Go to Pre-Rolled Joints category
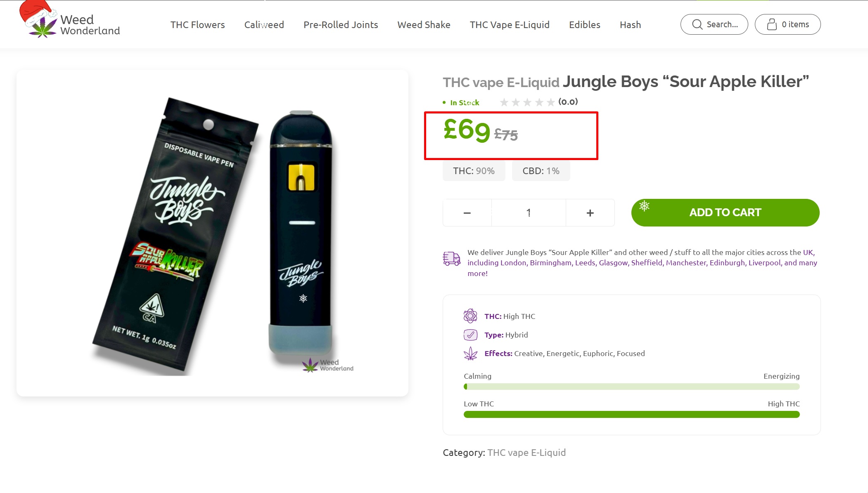The height and width of the screenshot is (493, 868). [x=341, y=25]
